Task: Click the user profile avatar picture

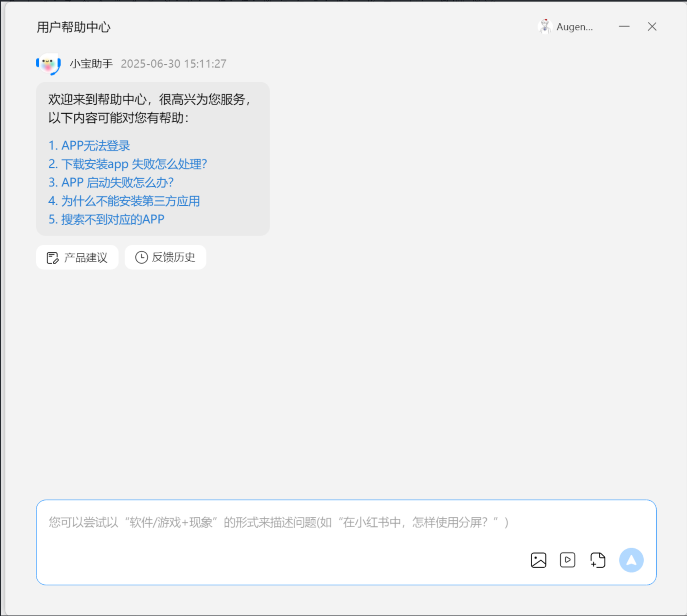Action: (x=545, y=27)
